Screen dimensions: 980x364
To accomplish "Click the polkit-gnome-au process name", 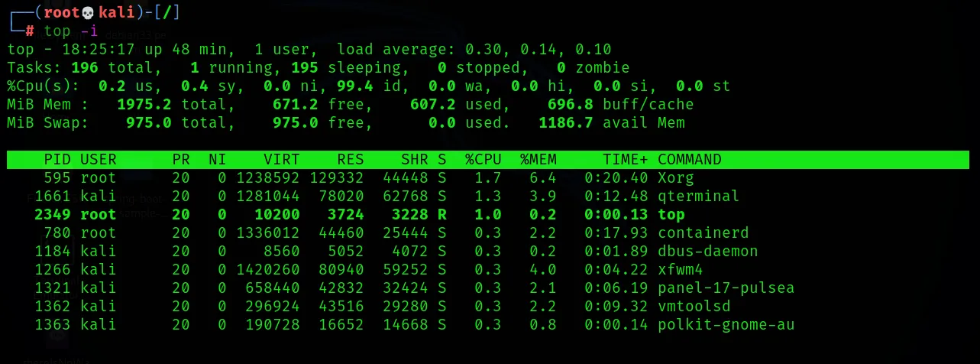I will [x=726, y=324].
